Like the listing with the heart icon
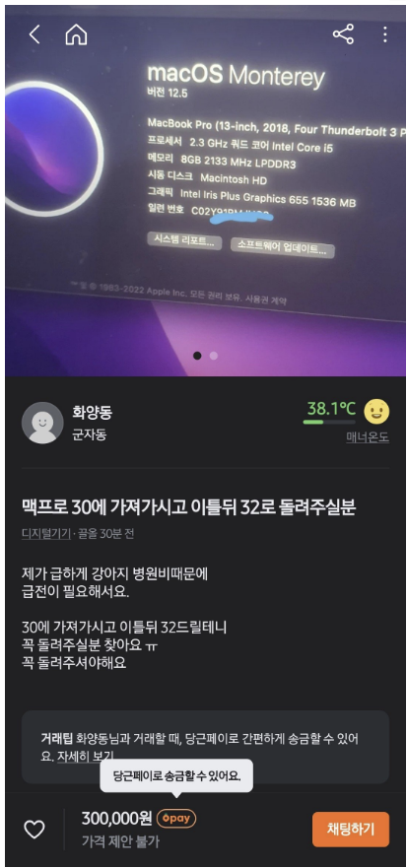 34,829
